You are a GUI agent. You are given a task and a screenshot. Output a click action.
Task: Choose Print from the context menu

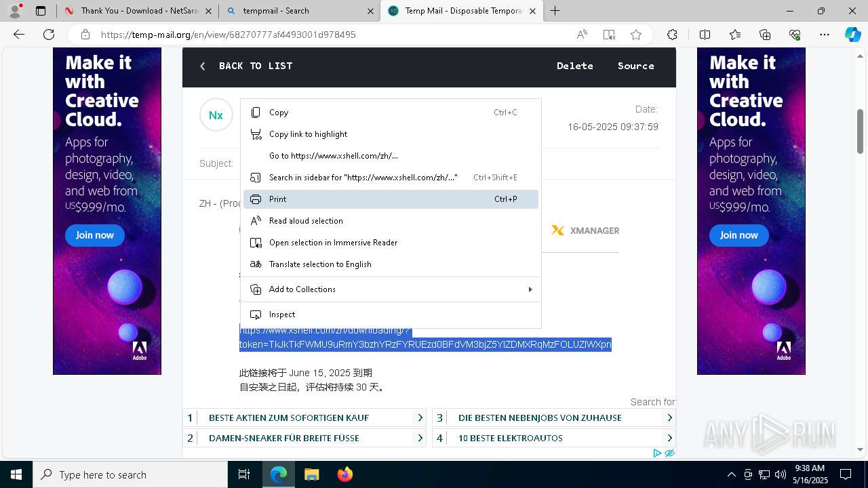click(391, 199)
